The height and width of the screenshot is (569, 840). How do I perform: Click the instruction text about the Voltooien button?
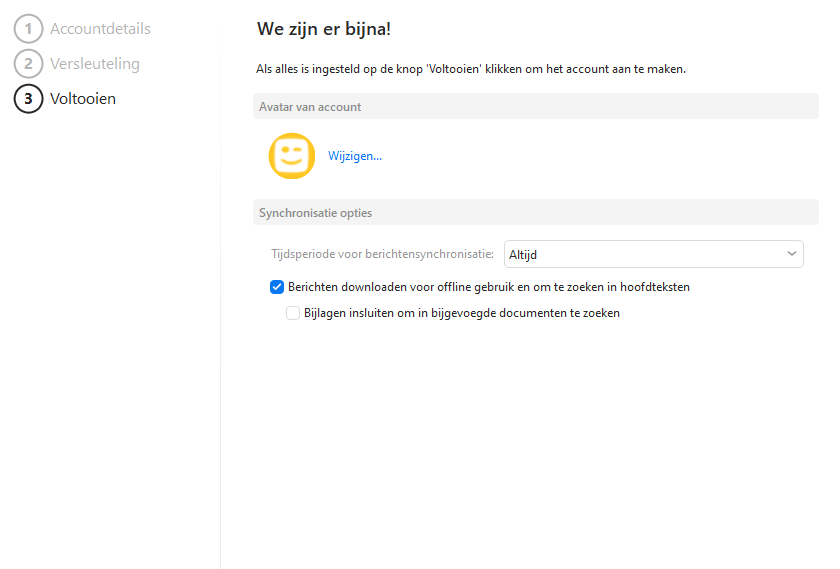click(x=470, y=69)
